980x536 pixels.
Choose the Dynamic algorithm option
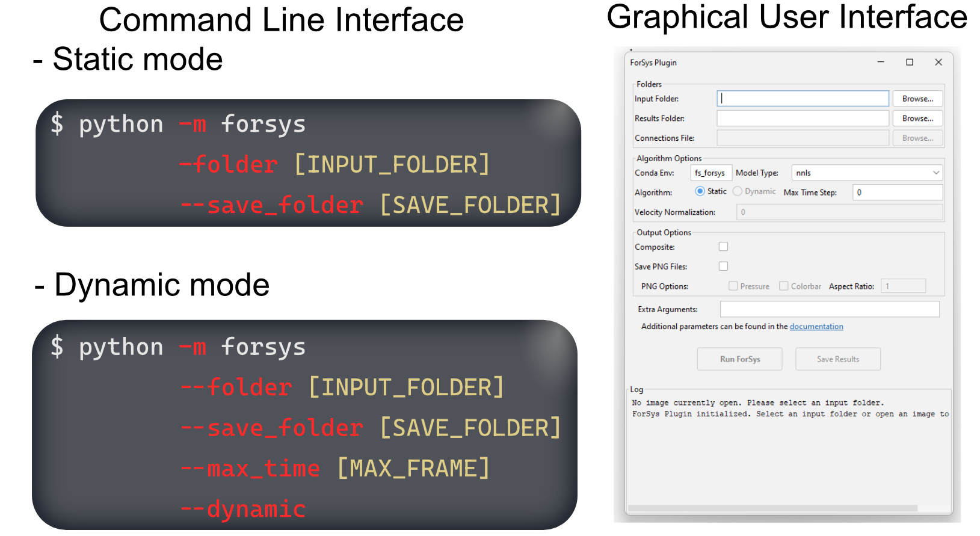click(738, 191)
